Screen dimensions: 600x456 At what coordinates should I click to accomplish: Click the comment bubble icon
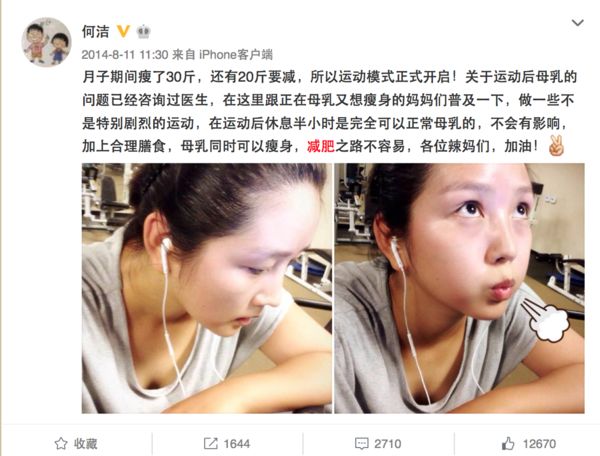pos(362,444)
